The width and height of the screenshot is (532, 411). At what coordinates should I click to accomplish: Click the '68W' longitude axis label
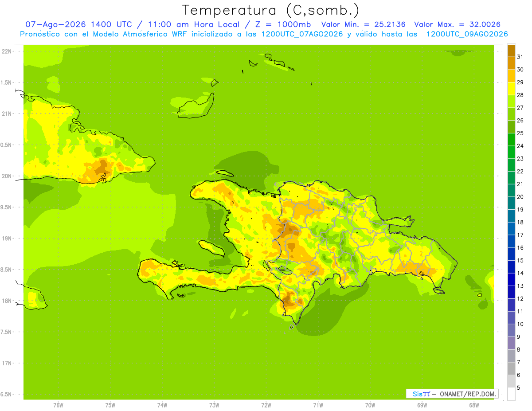coord(474,405)
